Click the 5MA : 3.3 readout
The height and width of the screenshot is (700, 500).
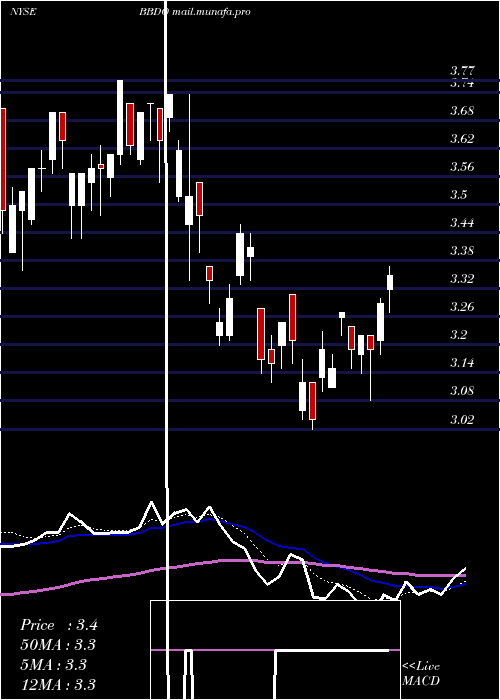(54, 664)
